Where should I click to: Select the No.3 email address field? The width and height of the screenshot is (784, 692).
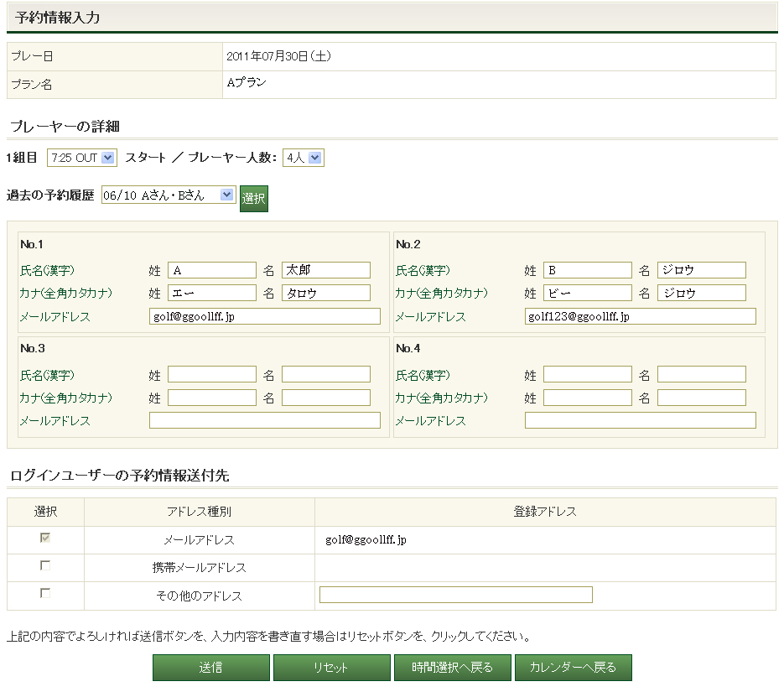264,420
